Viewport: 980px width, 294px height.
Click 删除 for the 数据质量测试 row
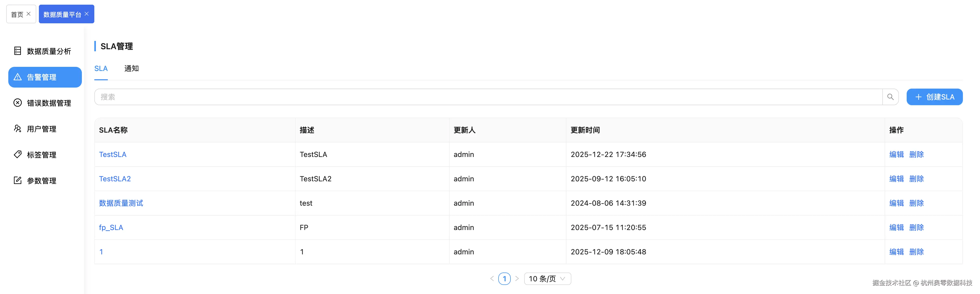point(917,203)
